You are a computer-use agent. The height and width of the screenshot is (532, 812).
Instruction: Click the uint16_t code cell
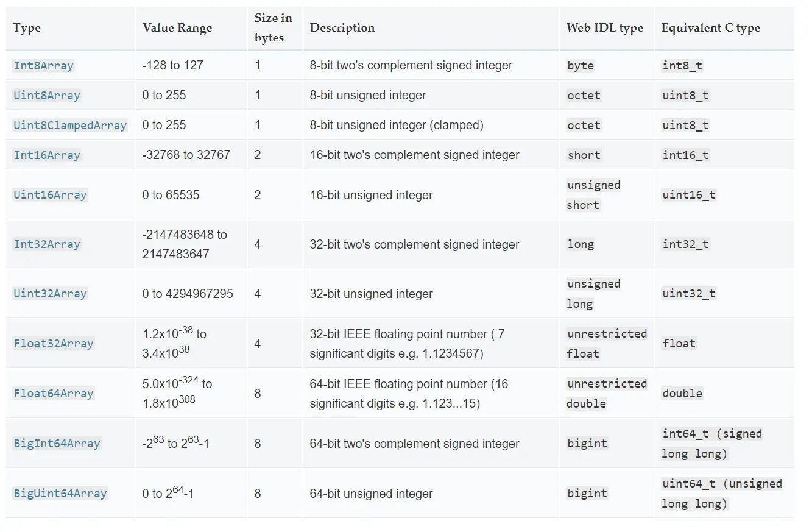(x=689, y=195)
